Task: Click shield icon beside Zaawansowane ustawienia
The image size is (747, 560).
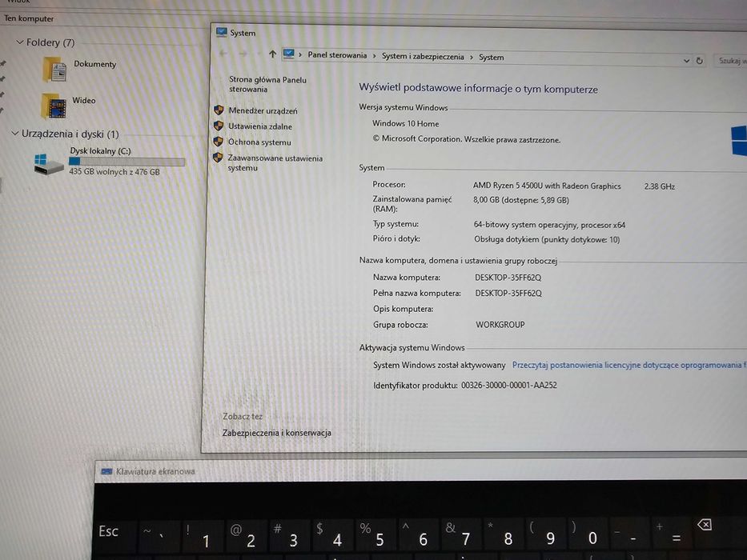Action: click(218, 157)
